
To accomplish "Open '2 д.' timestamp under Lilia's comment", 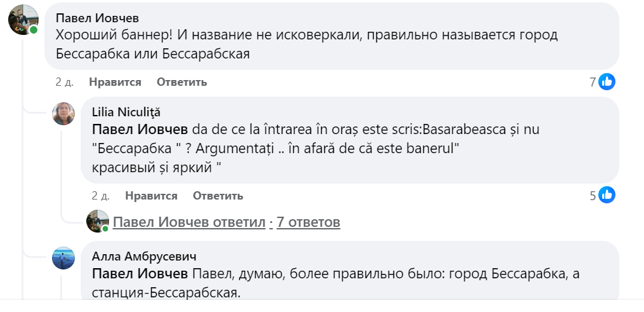I will [100, 196].
